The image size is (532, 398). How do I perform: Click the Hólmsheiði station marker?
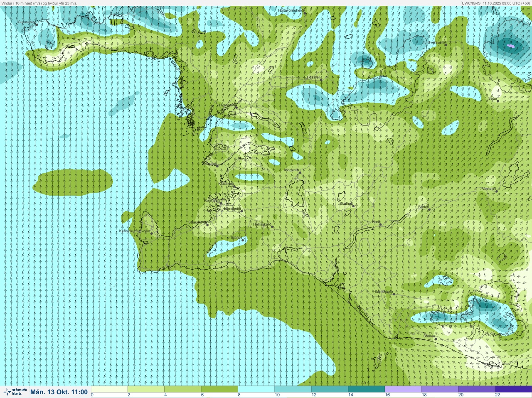(241, 211)
